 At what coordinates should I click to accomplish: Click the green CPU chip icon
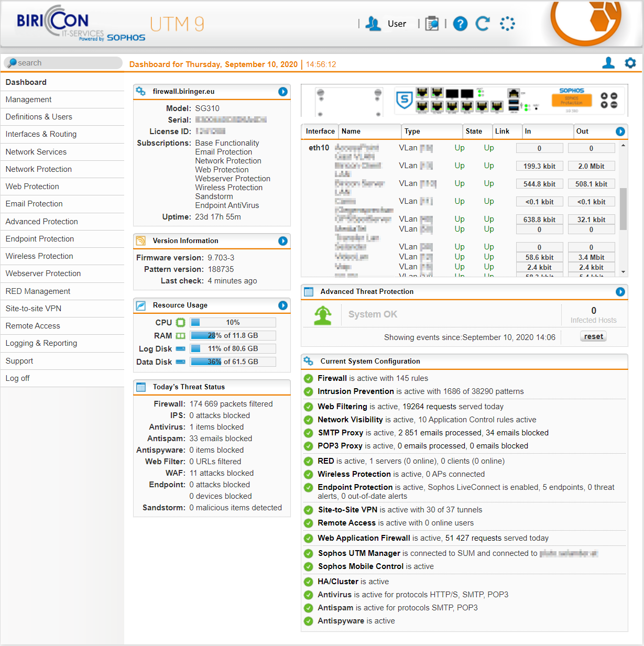[180, 322]
